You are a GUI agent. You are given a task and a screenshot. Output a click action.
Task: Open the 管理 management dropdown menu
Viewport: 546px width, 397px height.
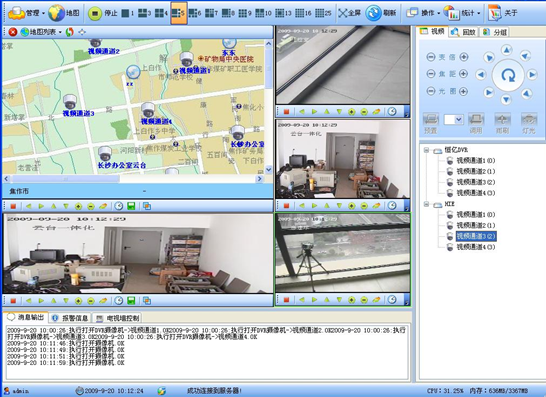point(26,13)
